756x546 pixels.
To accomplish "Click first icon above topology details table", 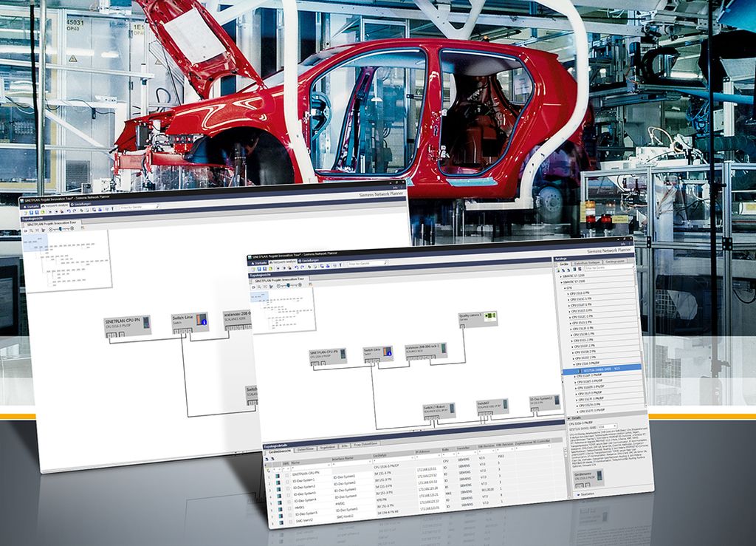I will [267, 459].
